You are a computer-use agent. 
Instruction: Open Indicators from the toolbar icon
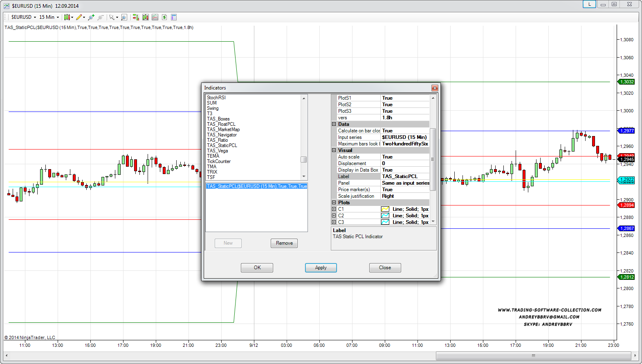pyautogui.click(x=155, y=17)
